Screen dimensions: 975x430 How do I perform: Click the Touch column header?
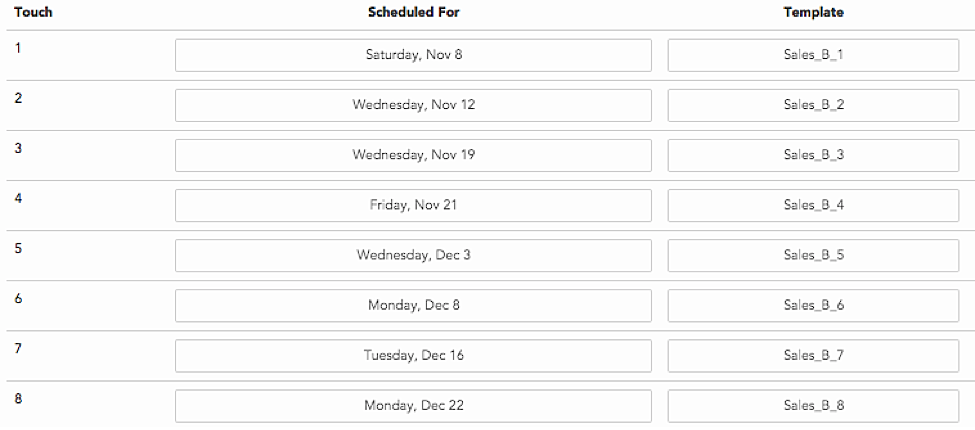tap(33, 12)
